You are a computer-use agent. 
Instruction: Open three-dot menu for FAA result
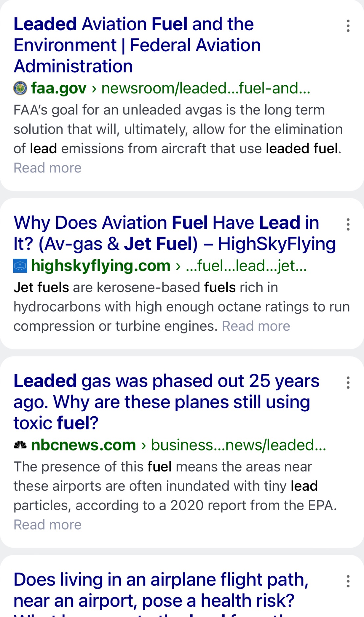point(348,26)
